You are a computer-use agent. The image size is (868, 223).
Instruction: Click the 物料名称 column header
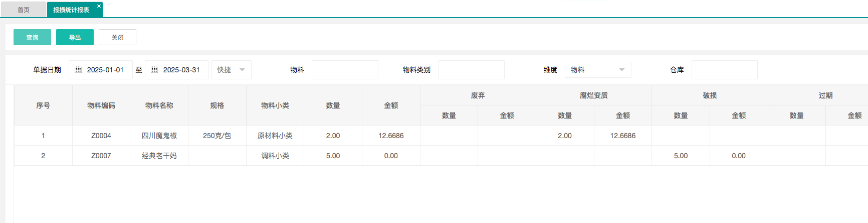point(159,105)
